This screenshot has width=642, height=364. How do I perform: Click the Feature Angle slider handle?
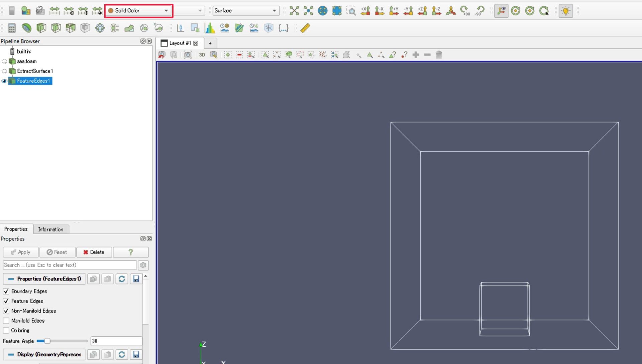(47, 341)
